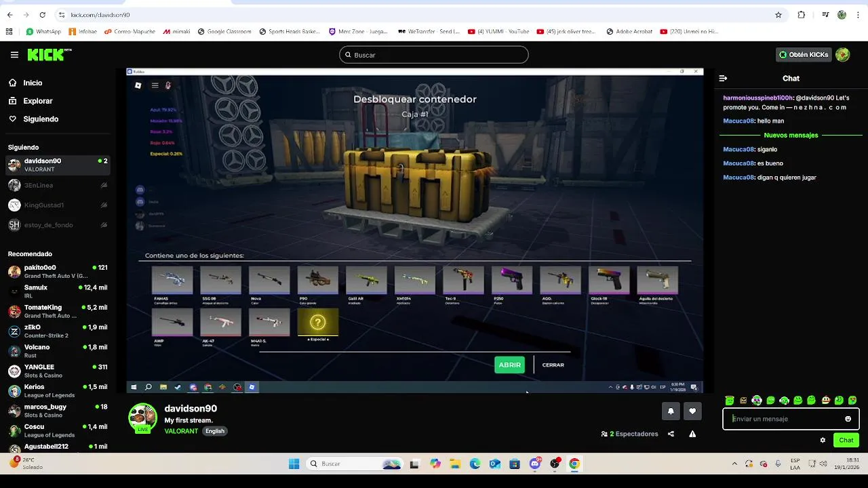Click the Glock-18 weapon thumbnail
This screenshot has width=868, height=488.
(x=609, y=281)
